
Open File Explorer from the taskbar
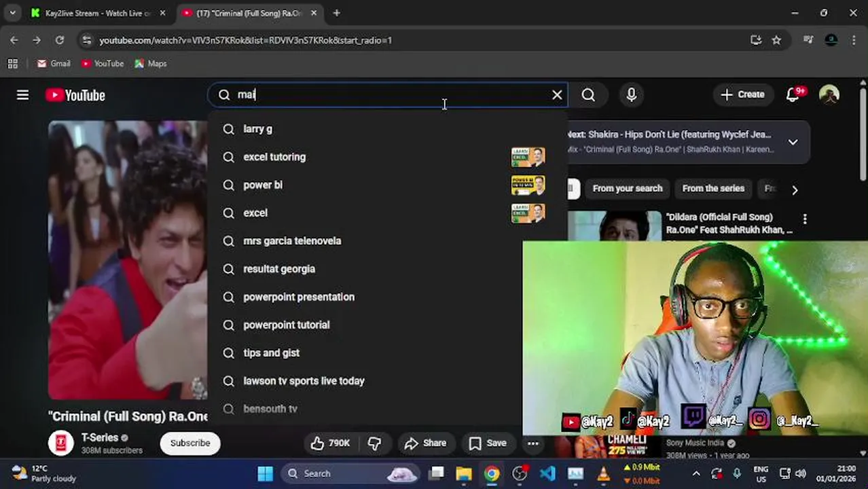click(464, 473)
